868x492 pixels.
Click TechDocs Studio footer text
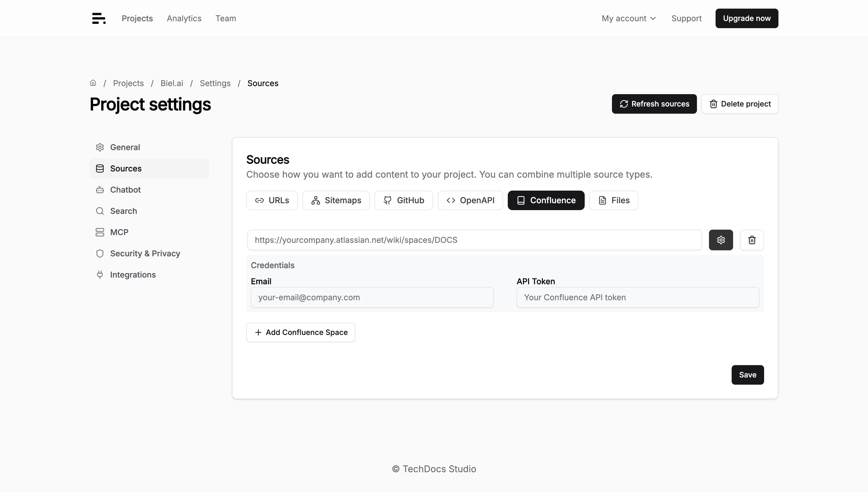click(434, 469)
